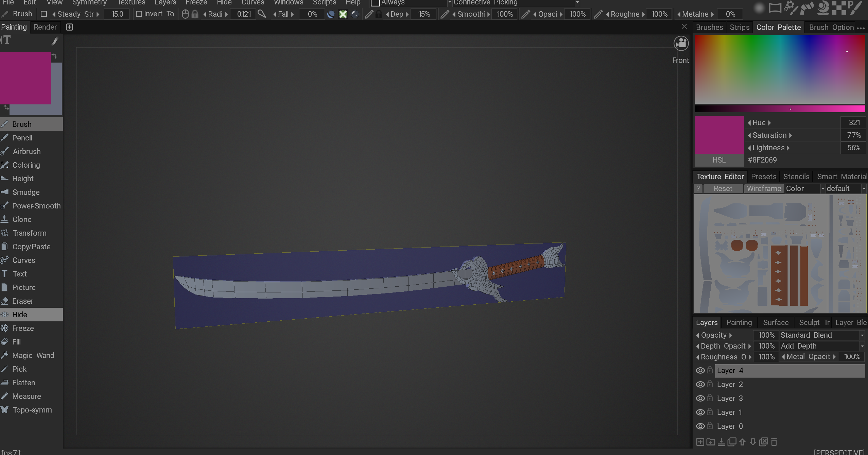This screenshot has height=455, width=868.
Task: Duplicate the current layer icon
Action: tap(732, 442)
